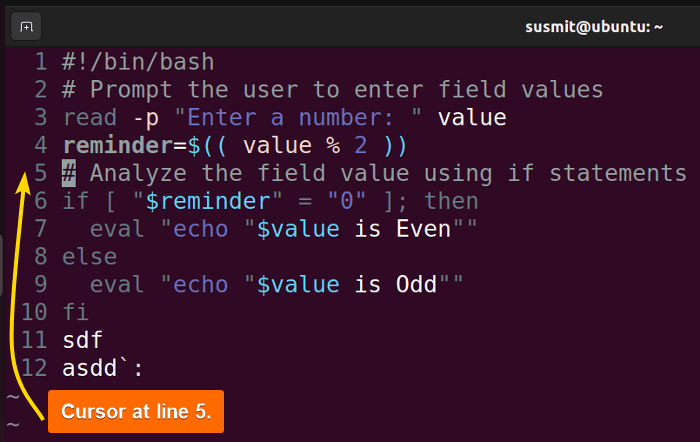Click the orange 'Cursor at line 5.' label
Screen dimensions: 700x442
136,412
